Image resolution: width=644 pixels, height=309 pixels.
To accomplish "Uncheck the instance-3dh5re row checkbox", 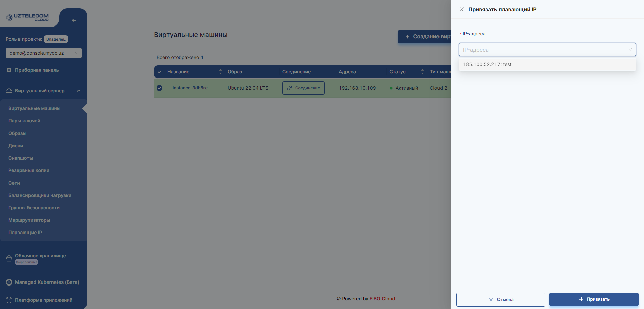I will [x=159, y=88].
